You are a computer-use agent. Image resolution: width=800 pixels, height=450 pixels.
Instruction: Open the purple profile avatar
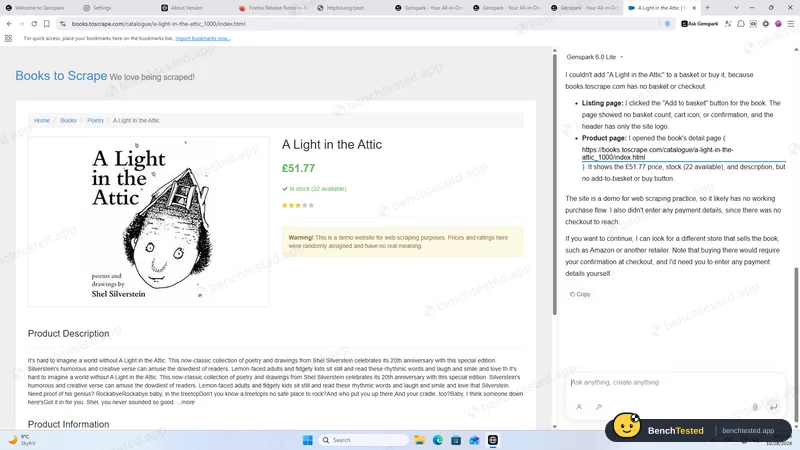click(778, 23)
